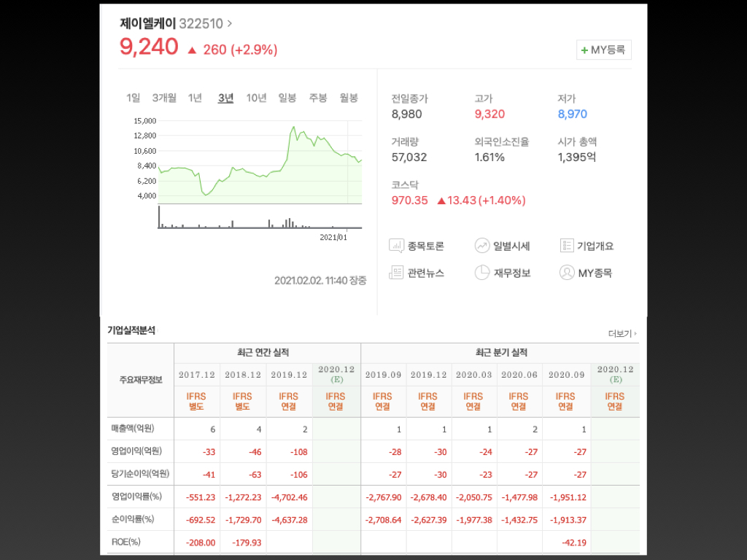Viewport: 747px width, 560px height.
Task: Show the 일봉 daily candle chart
Action: click(x=287, y=98)
